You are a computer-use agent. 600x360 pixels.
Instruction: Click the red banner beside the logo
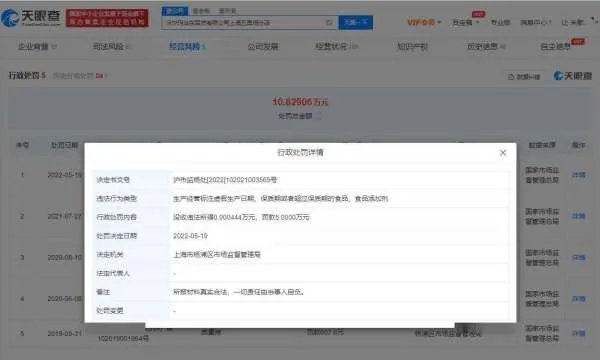[107, 18]
